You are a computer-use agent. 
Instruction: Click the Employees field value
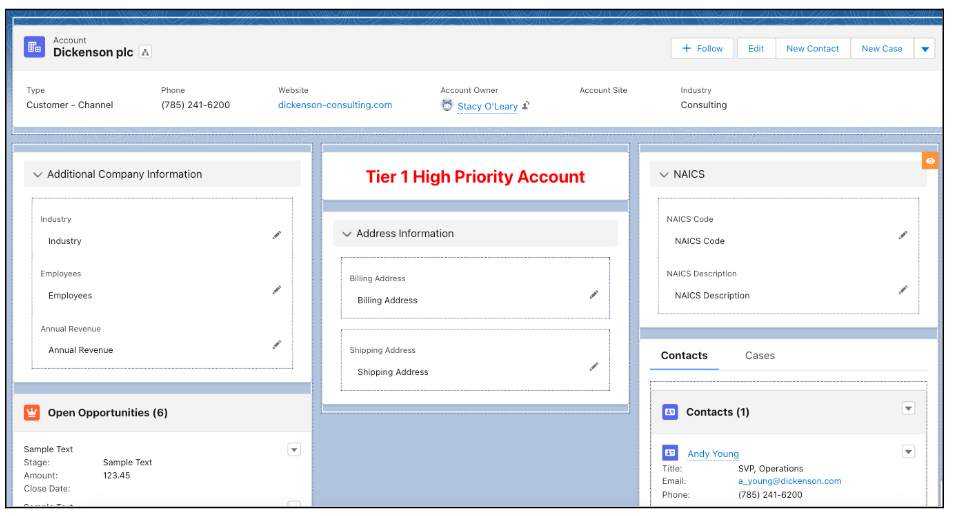point(71,295)
